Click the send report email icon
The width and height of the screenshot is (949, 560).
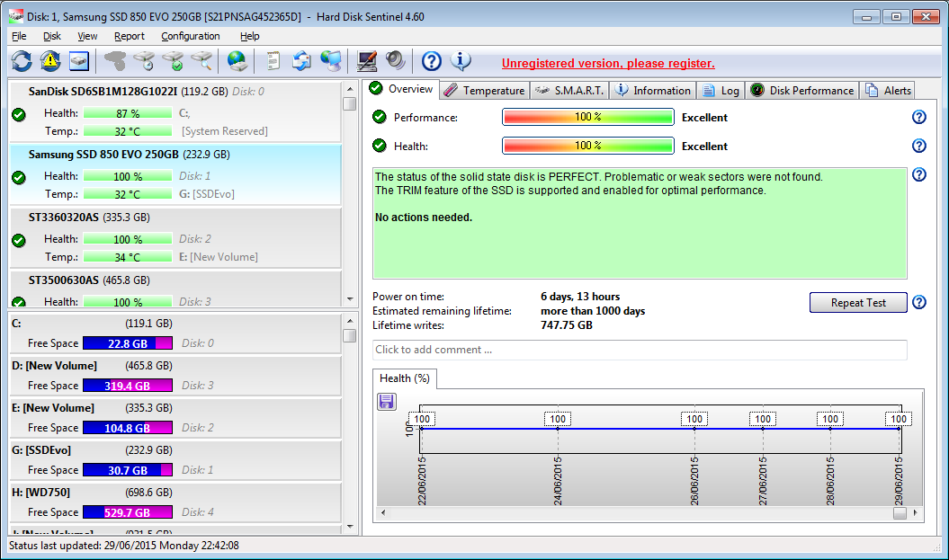point(301,61)
